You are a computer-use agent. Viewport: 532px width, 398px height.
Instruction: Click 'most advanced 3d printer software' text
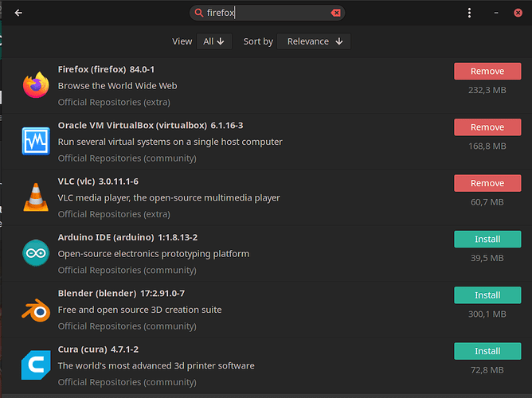point(156,365)
